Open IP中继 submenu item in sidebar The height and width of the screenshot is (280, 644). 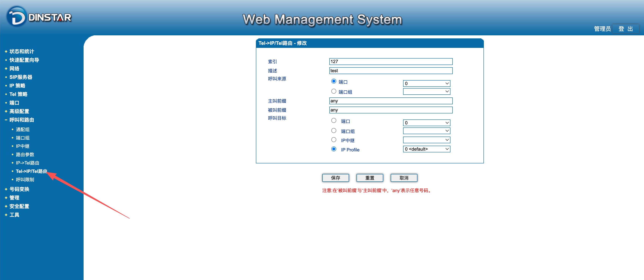coord(22,146)
